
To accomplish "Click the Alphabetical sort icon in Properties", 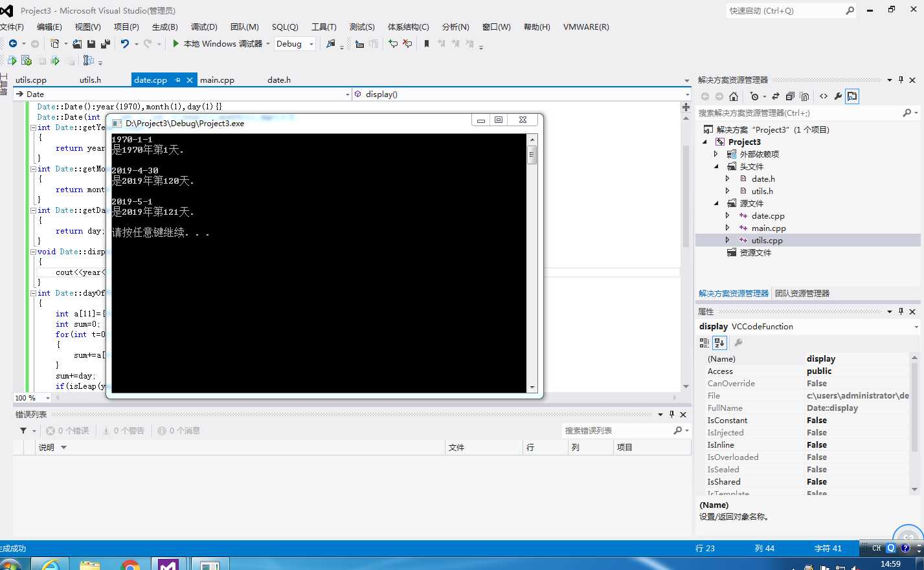I will 719,343.
